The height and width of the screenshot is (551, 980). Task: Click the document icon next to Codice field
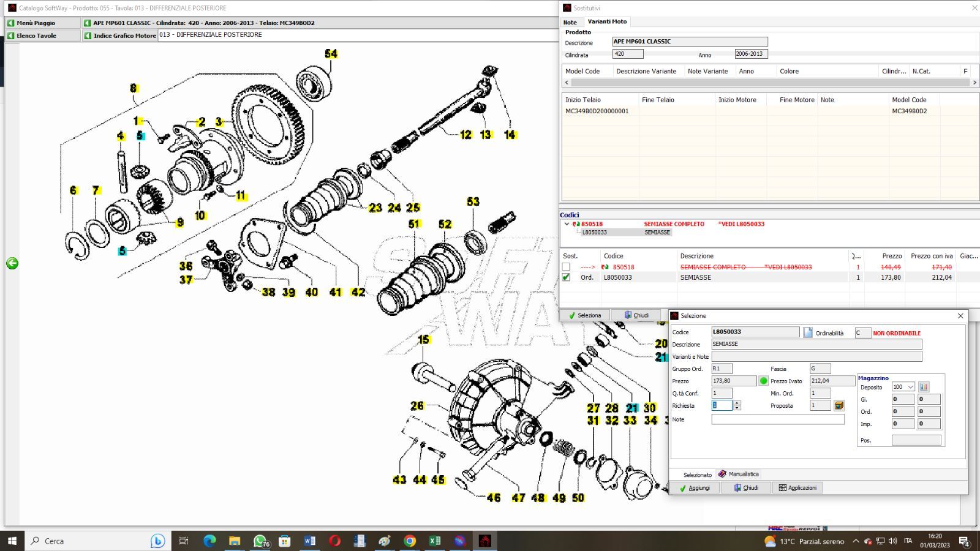coord(808,332)
